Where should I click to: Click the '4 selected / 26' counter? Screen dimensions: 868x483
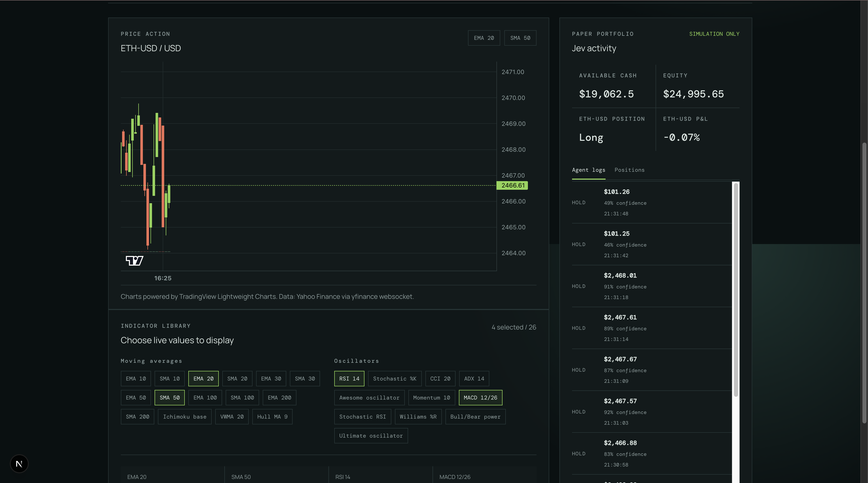point(513,327)
